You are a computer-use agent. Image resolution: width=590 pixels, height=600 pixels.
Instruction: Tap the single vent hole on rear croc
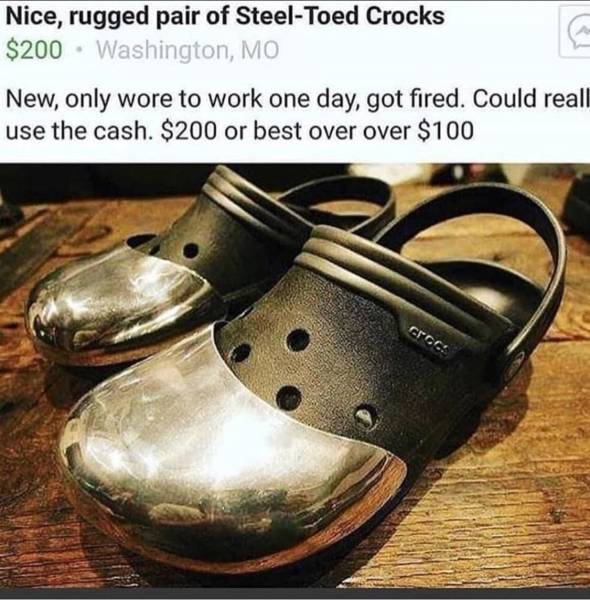pyautogui.click(x=190, y=251)
